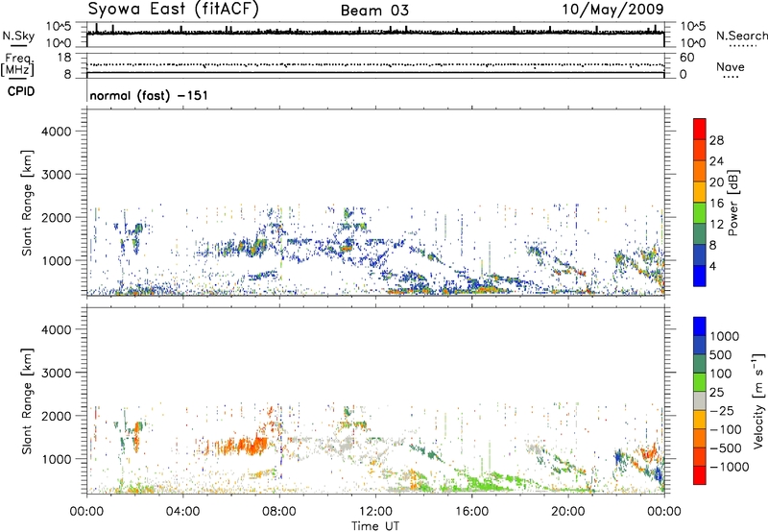This screenshot has height=532, width=768.
Task: Click the "18" tick on the frequency axis
Action: 63,58
